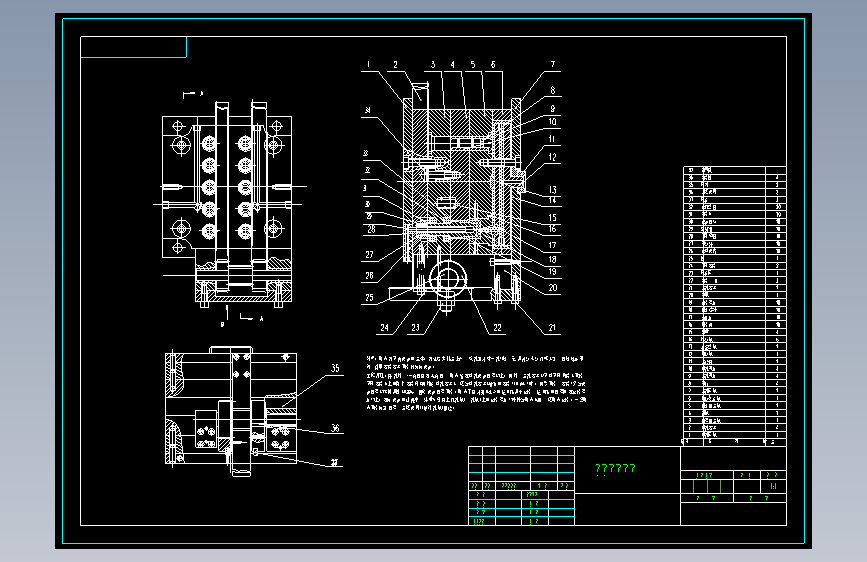Click part callout number 25
867x562 pixels.
point(369,298)
